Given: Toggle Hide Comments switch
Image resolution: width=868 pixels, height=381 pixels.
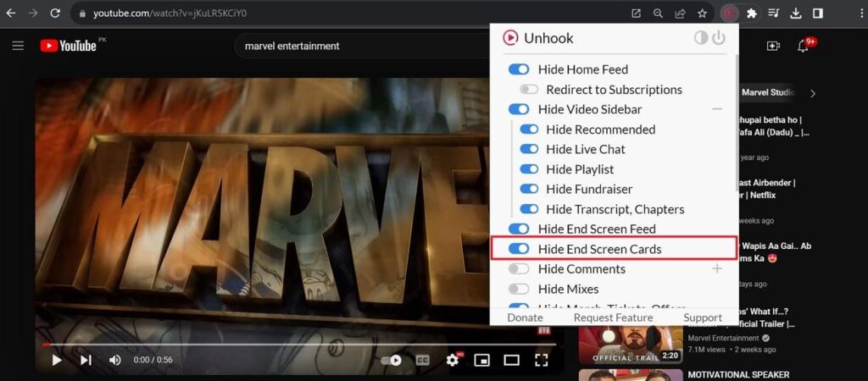Looking at the screenshot, I should (x=519, y=268).
